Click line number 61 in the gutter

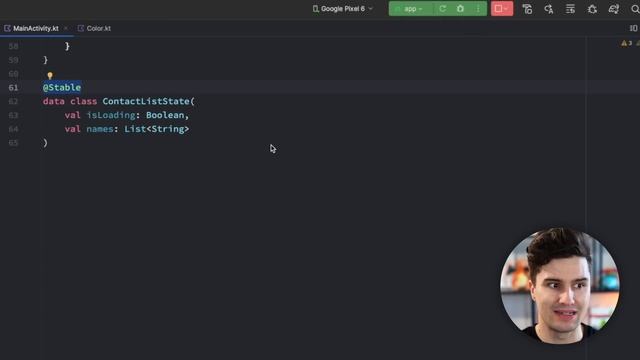coord(13,87)
